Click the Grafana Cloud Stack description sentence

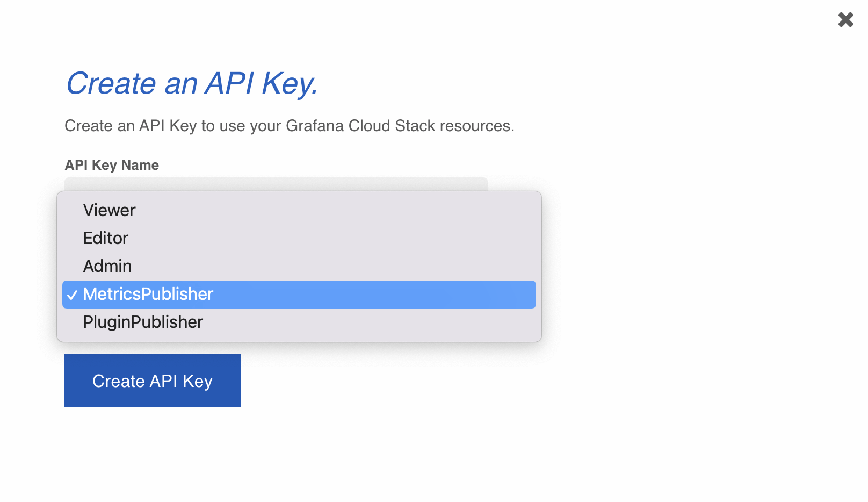(x=290, y=126)
